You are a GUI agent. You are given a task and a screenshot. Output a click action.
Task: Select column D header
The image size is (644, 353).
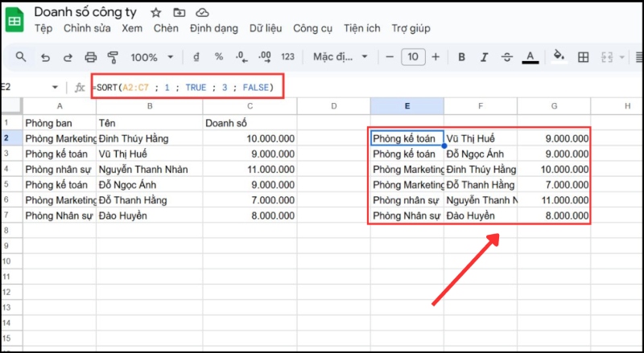coord(334,106)
